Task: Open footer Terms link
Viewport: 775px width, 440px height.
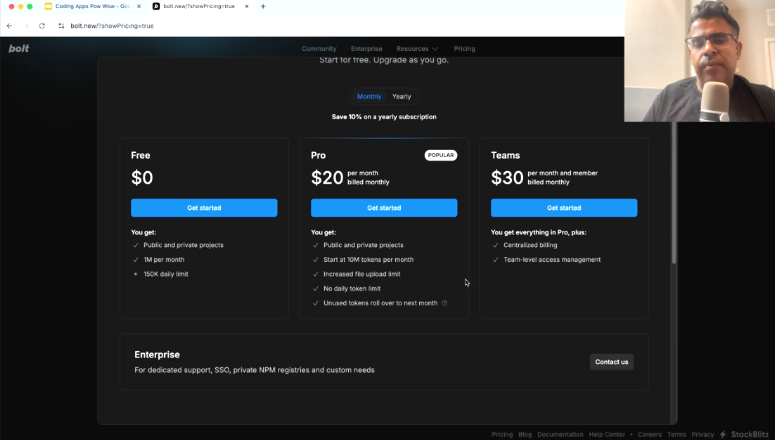Action: tap(676, 435)
